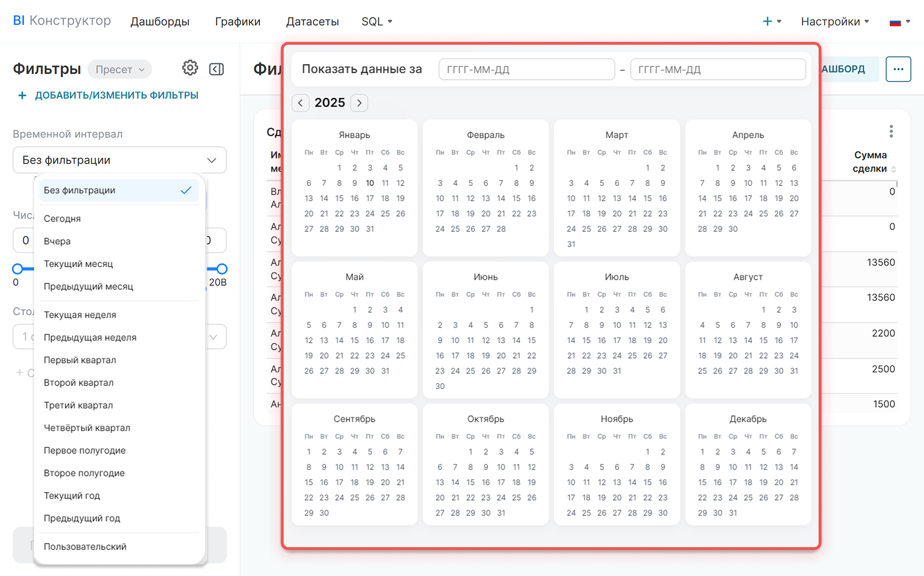Open filter settings gear icon
The image size is (924, 576).
pos(190,68)
